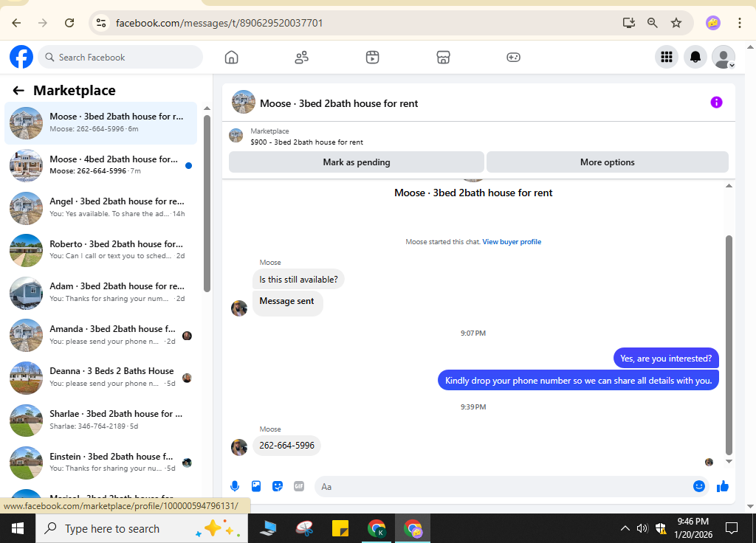Click the listing thumbnail in chat header
756x543 pixels.
pos(243,102)
